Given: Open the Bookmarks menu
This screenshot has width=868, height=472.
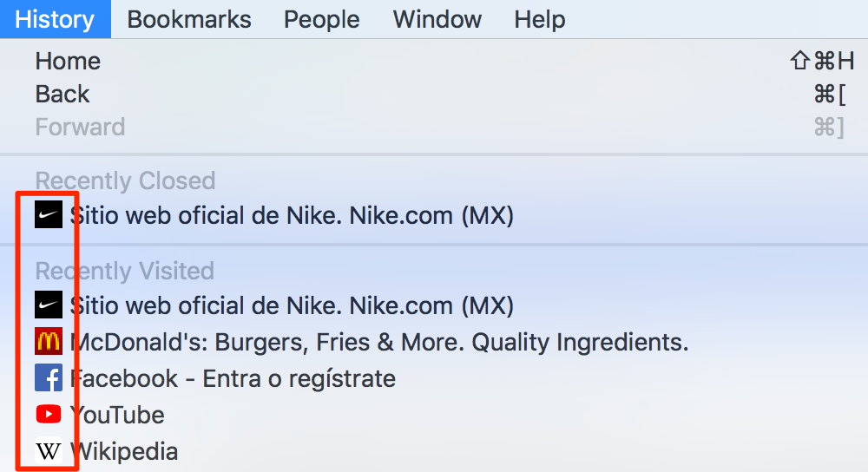Looking at the screenshot, I should [189, 19].
